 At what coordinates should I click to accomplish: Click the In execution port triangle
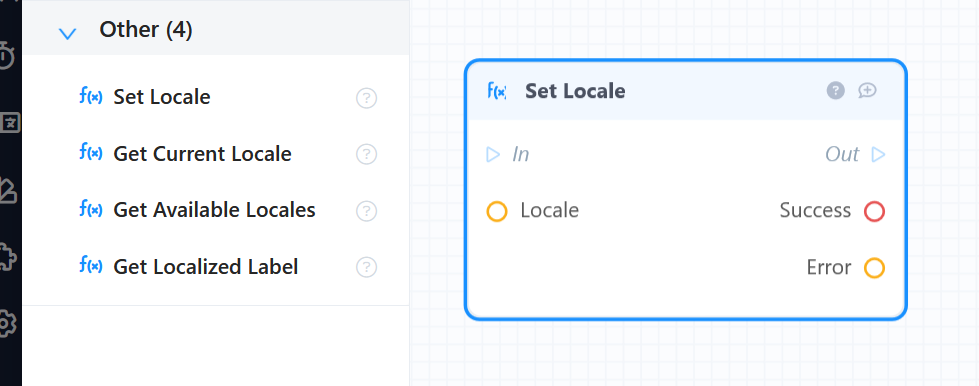[493, 154]
